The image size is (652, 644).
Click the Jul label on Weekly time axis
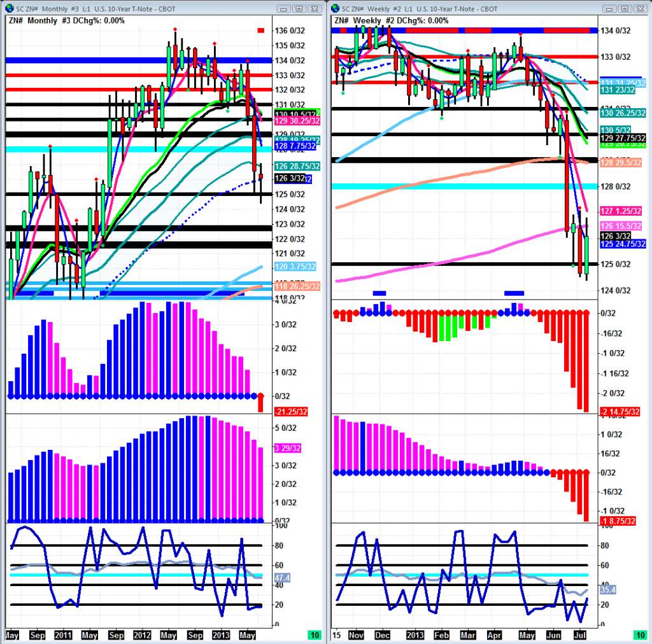pos(581,635)
